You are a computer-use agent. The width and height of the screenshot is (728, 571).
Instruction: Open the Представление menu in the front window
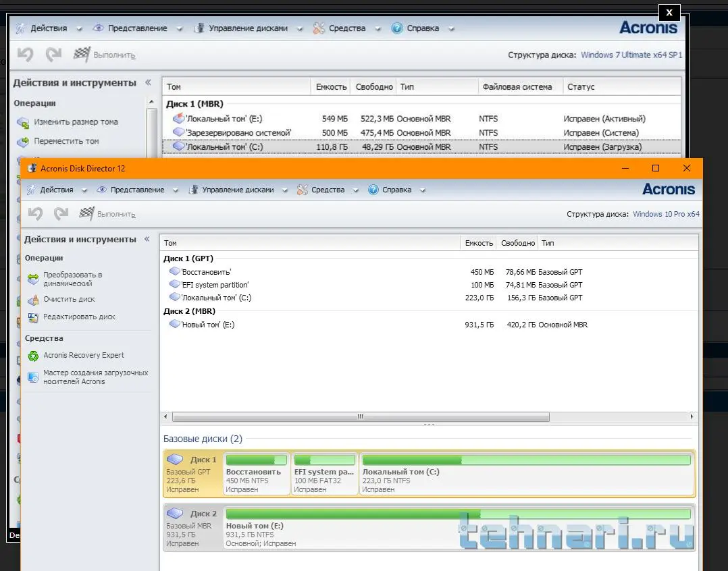point(137,190)
